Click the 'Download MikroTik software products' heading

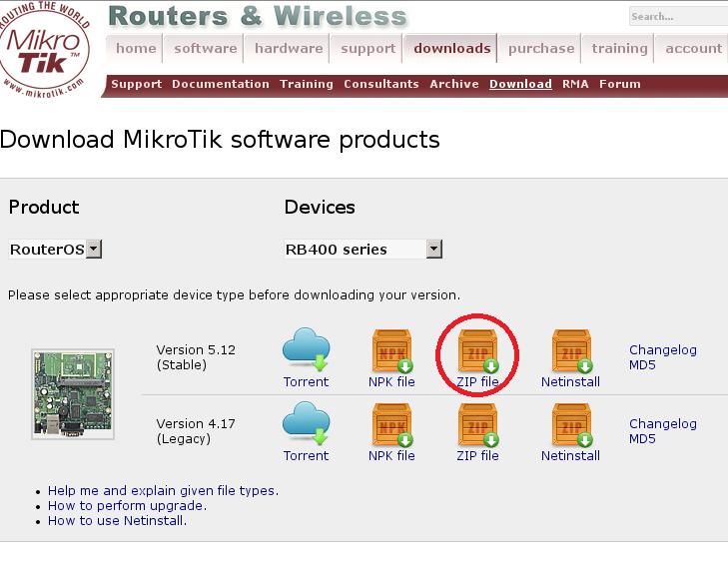(220, 140)
